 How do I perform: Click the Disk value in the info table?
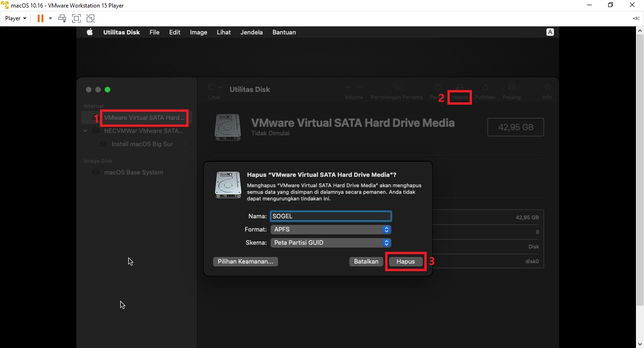point(534,247)
